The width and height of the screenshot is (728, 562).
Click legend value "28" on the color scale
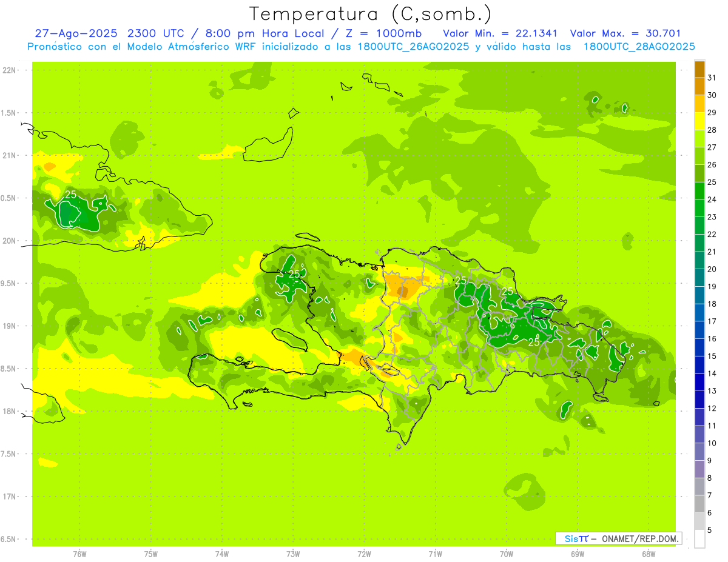click(712, 130)
